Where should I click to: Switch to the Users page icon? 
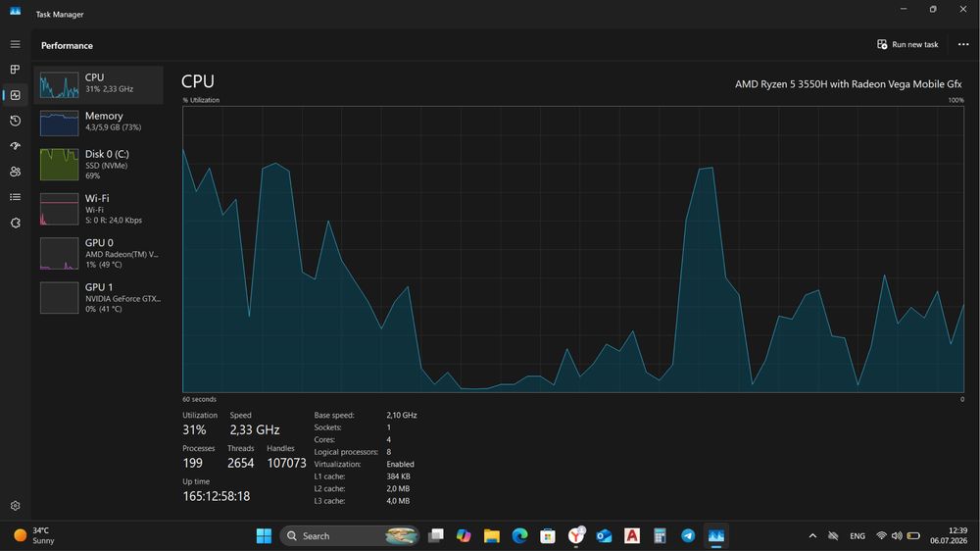tap(15, 172)
